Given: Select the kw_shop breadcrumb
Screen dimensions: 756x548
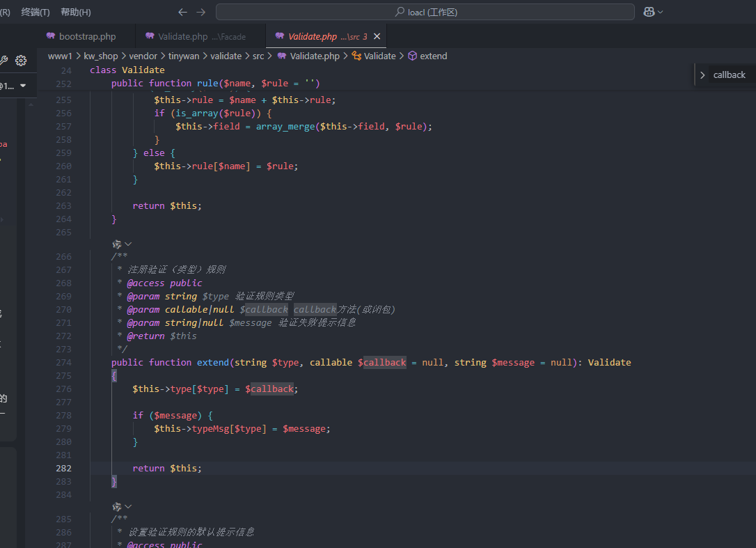Looking at the screenshot, I should pos(101,56).
